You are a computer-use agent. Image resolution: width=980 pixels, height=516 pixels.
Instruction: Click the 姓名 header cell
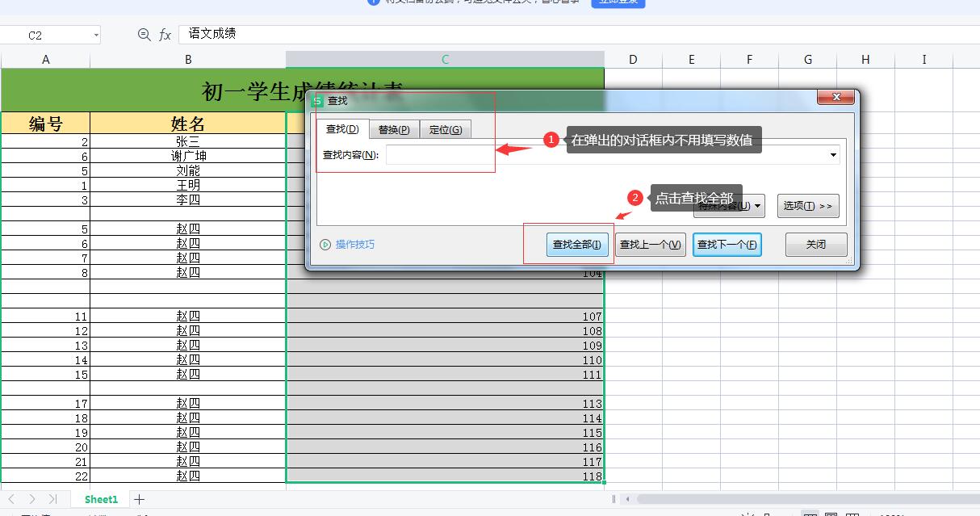click(x=188, y=123)
